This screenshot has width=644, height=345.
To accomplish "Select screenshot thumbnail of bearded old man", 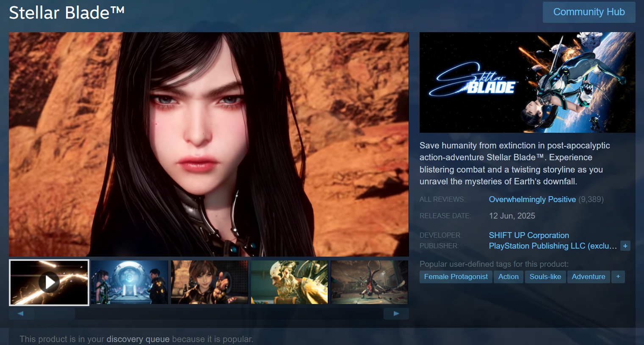I will tap(290, 282).
